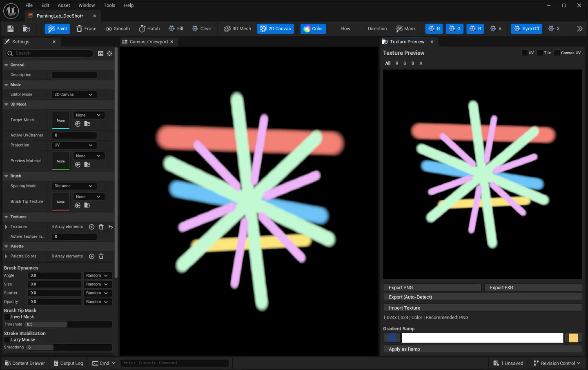
Task: Toggle the Sym:Off symmetry button
Action: point(526,29)
